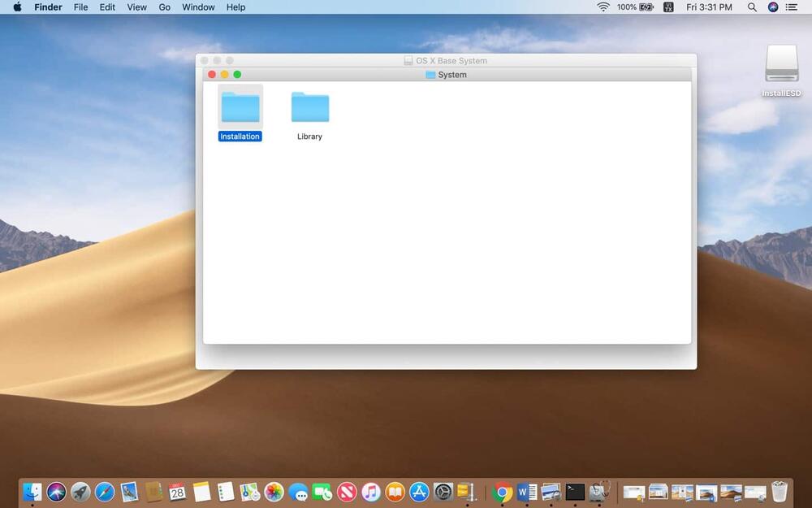
Task: Open Safari from the Dock
Action: click(x=105, y=492)
